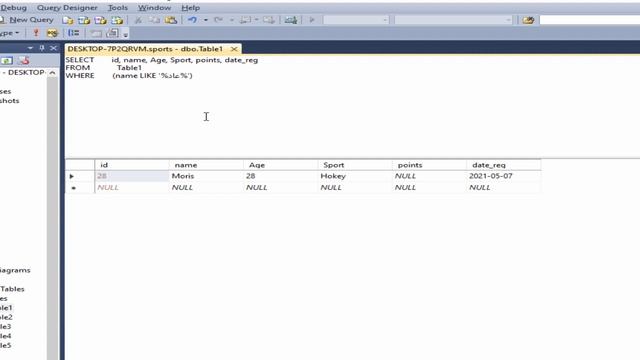Image resolution: width=640 pixels, height=360 pixels.
Task: Click the name cell containing Moris
Action: click(x=206, y=176)
